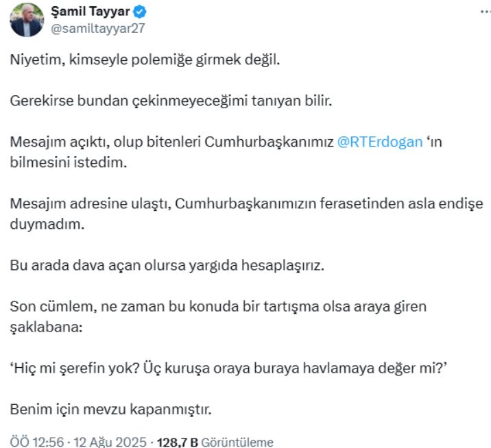Image resolution: width=491 pixels, height=448 pixels.
Task: Visit the @samiltayyar27 handle
Action: 98,29
